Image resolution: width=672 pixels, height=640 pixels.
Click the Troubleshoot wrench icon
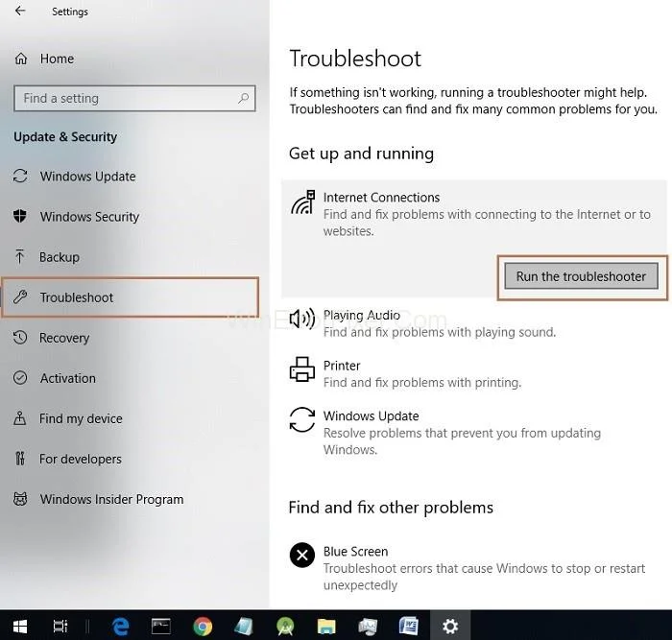tap(20, 296)
